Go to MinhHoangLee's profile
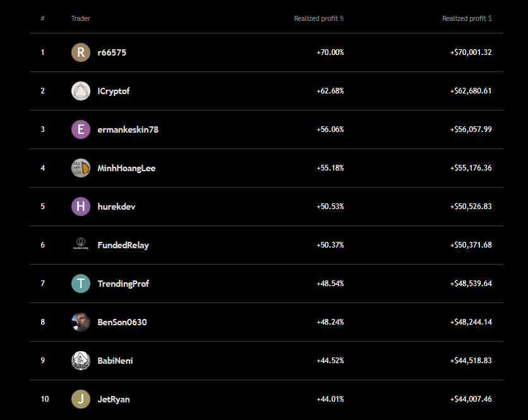Image resolution: width=528 pixels, height=420 pixels. point(126,168)
